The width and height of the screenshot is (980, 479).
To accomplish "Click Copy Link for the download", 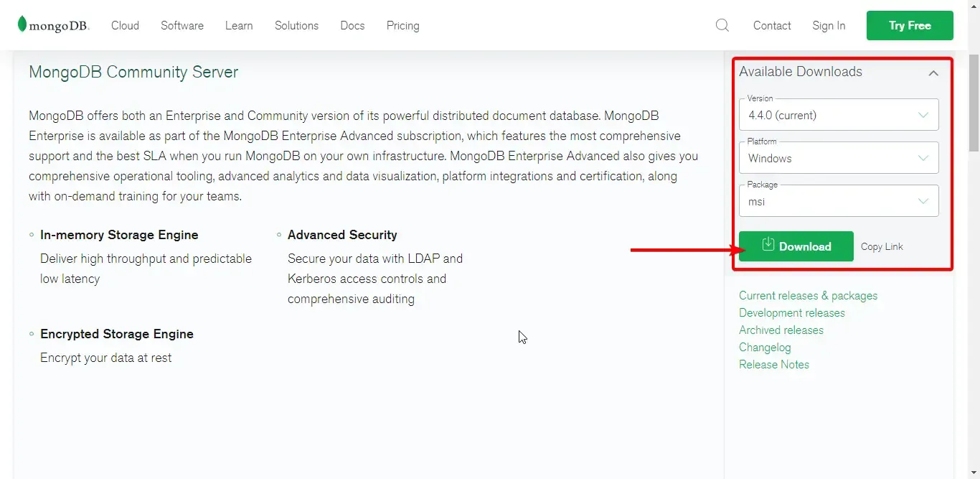I will tap(882, 246).
